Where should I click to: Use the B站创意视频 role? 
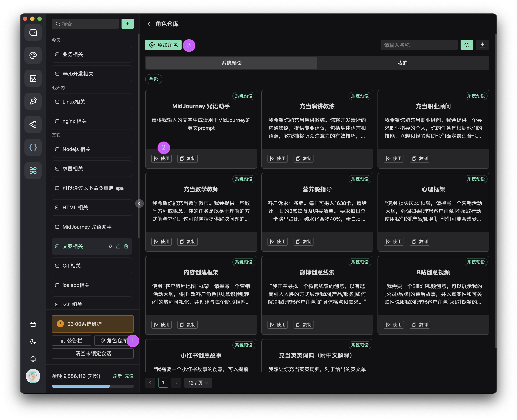coord(394,325)
